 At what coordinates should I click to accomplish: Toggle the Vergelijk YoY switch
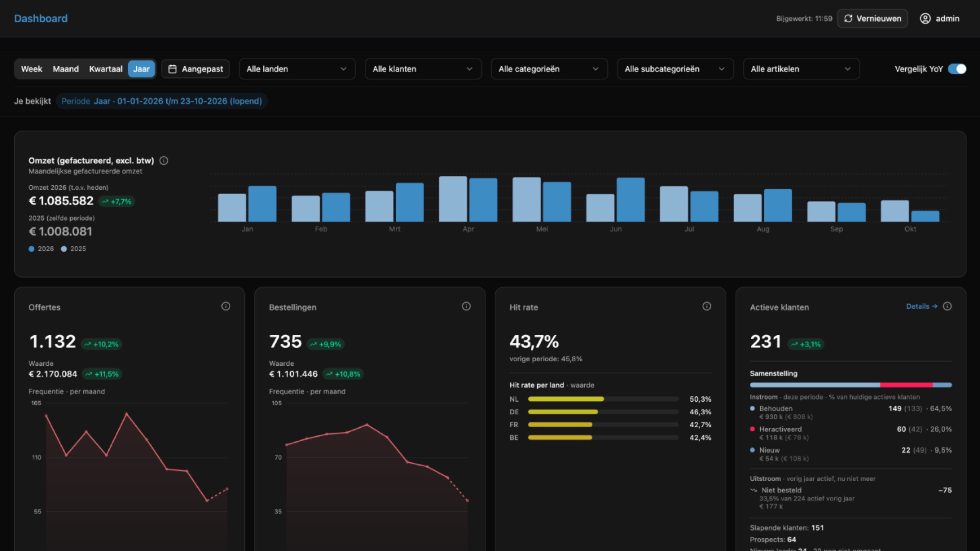tap(957, 69)
